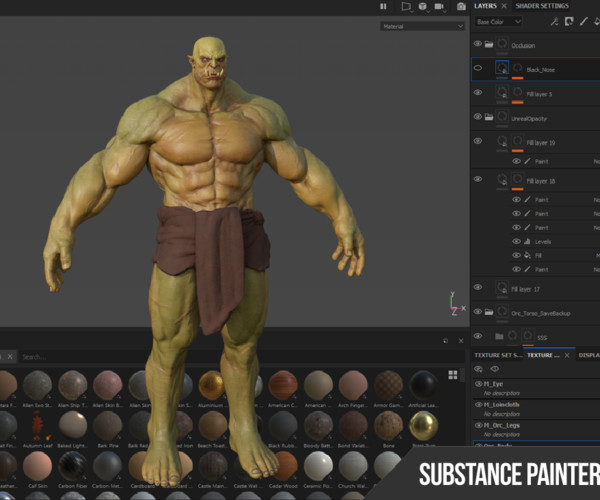The image size is (600, 500).
Task: Select the Occlusion layer name
Action: pyautogui.click(x=523, y=46)
